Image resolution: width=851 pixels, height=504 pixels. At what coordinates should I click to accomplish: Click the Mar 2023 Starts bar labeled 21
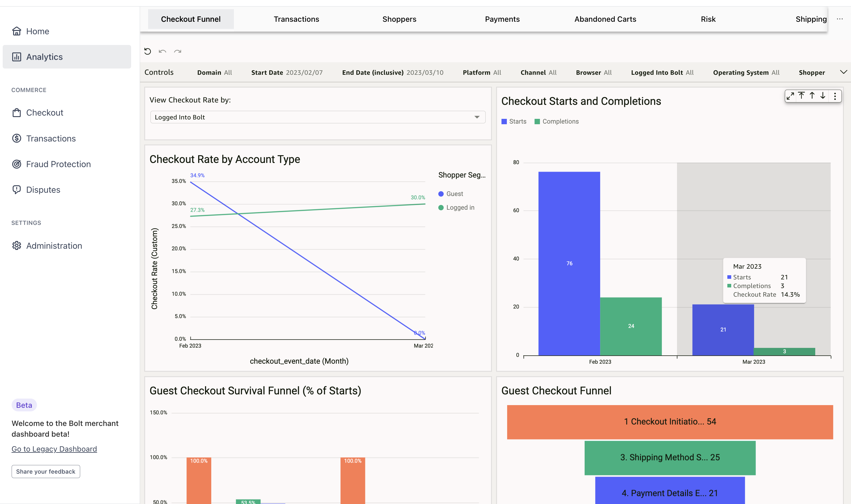tap(723, 330)
